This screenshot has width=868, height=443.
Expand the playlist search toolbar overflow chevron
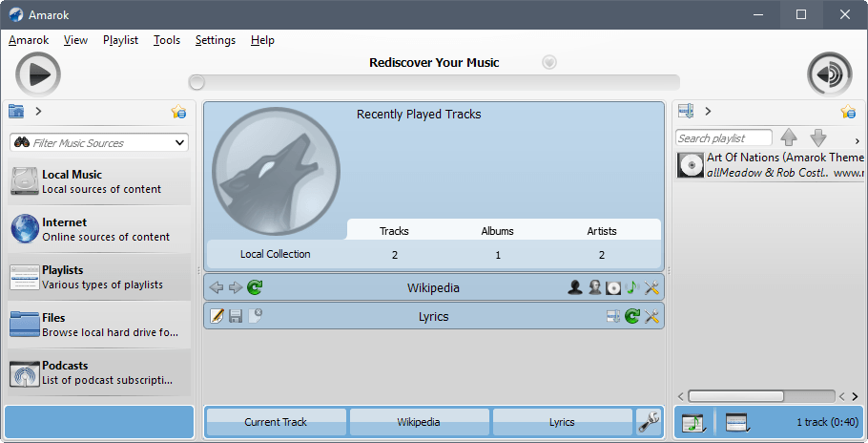tap(857, 141)
